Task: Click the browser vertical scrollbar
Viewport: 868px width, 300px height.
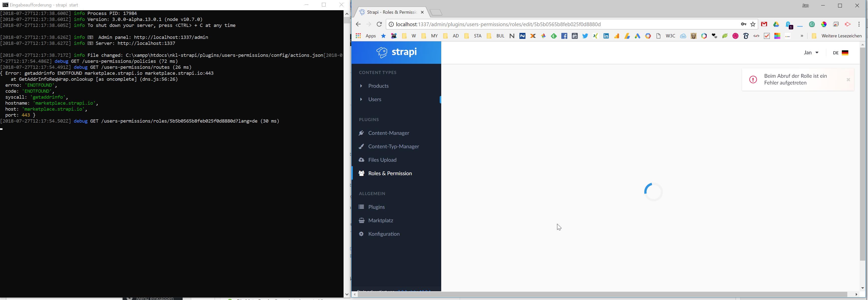Action: 862,154
